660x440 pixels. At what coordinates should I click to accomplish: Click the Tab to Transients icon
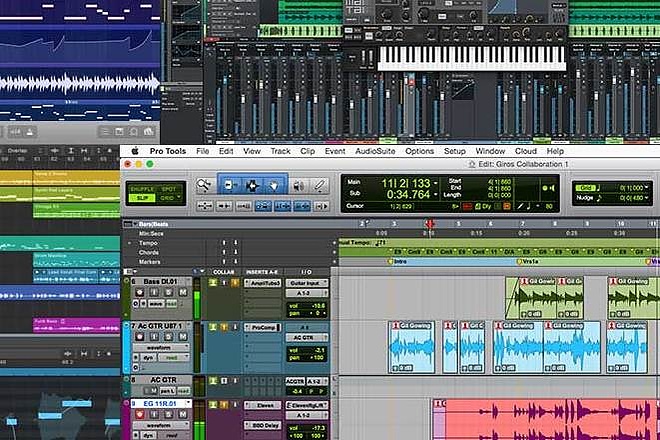tap(224, 206)
